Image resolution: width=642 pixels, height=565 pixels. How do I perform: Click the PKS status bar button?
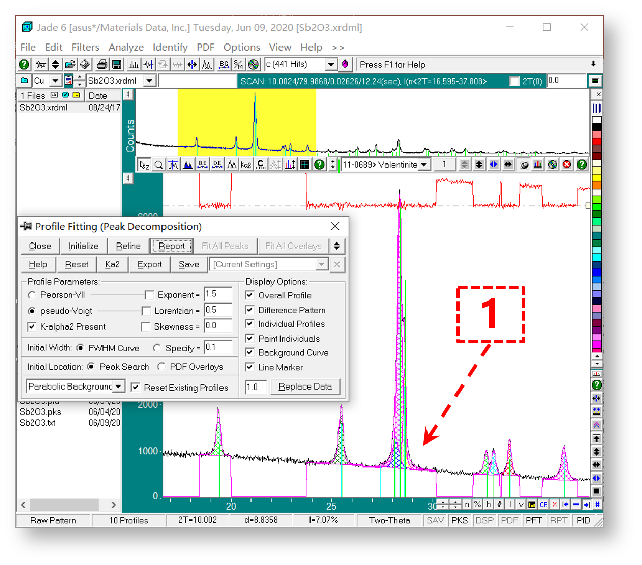(x=461, y=521)
